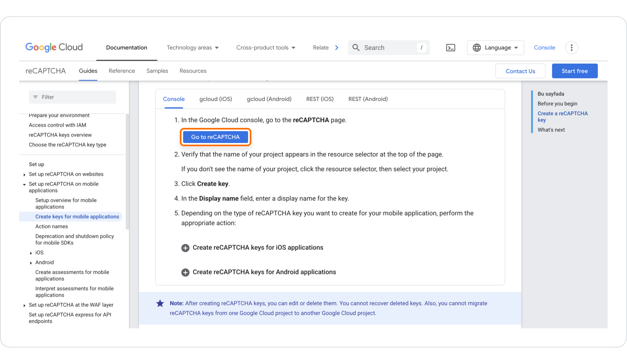
Task: Open Setup overview for mobile applications
Action: [66, 204]
